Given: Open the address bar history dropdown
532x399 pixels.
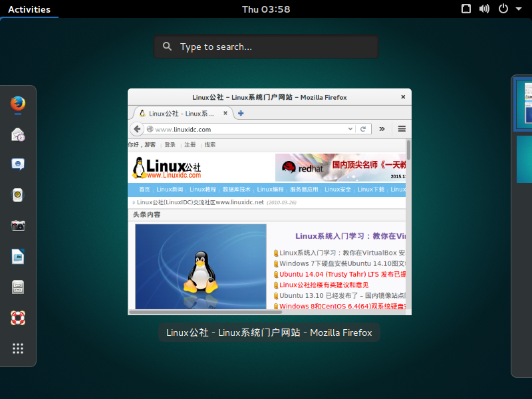Looking at the screenshot, I should [x=350, y=128].
